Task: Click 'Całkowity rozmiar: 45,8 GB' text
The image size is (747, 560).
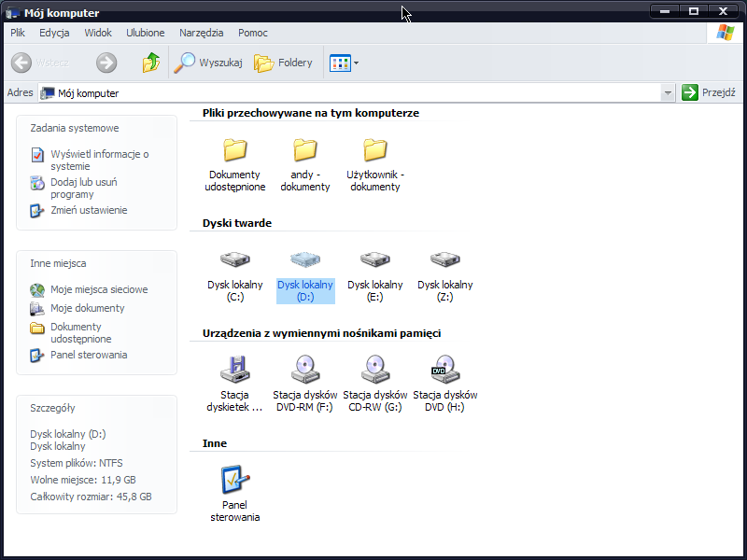Action: tap(91, 497)
